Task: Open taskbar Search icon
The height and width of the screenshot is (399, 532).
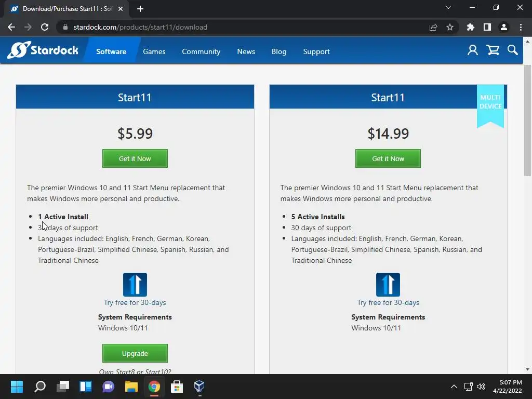Action: pos(40,386)
